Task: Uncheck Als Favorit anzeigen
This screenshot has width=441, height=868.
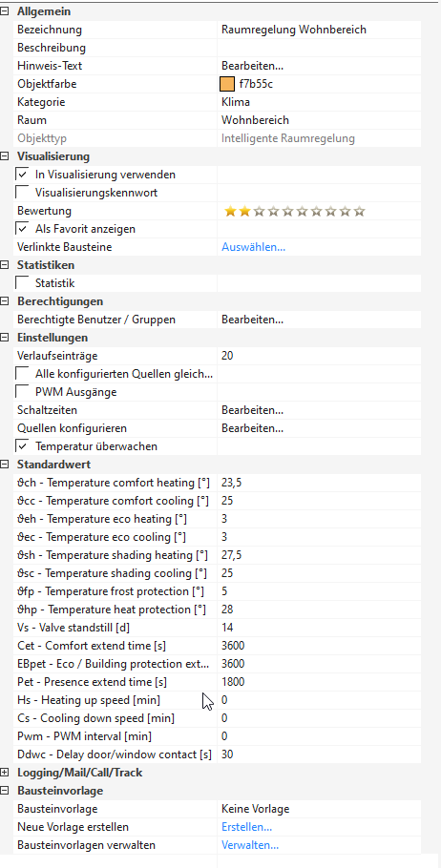Action: [x=23, y=229]
